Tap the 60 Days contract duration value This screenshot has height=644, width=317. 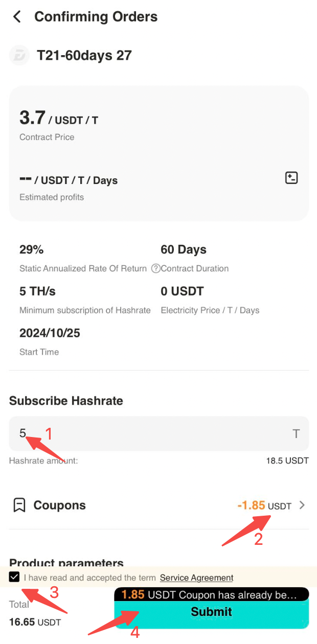pos(184,250)
